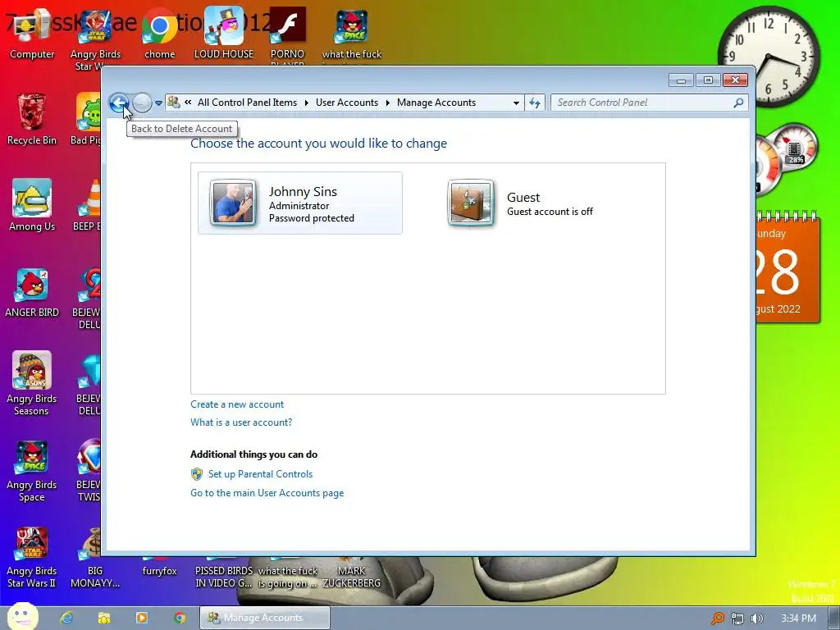Select the chome desktop shortcut
The image size is (840, 630).
pyautogui.click(x=160, y=34)
